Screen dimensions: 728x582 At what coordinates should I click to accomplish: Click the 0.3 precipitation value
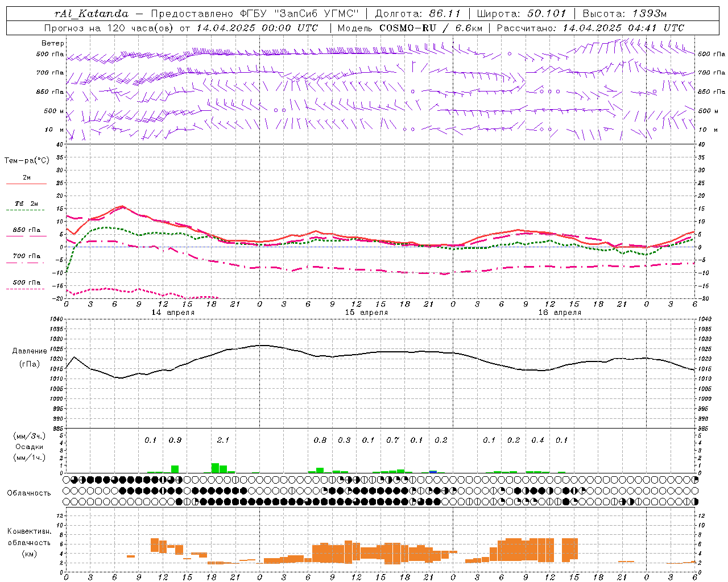pyautogui.click(x=344, y=440)
